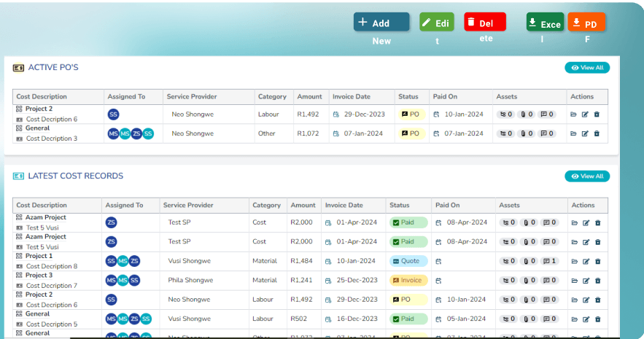
Task: View all Active PO's
Action: (587, 68)
